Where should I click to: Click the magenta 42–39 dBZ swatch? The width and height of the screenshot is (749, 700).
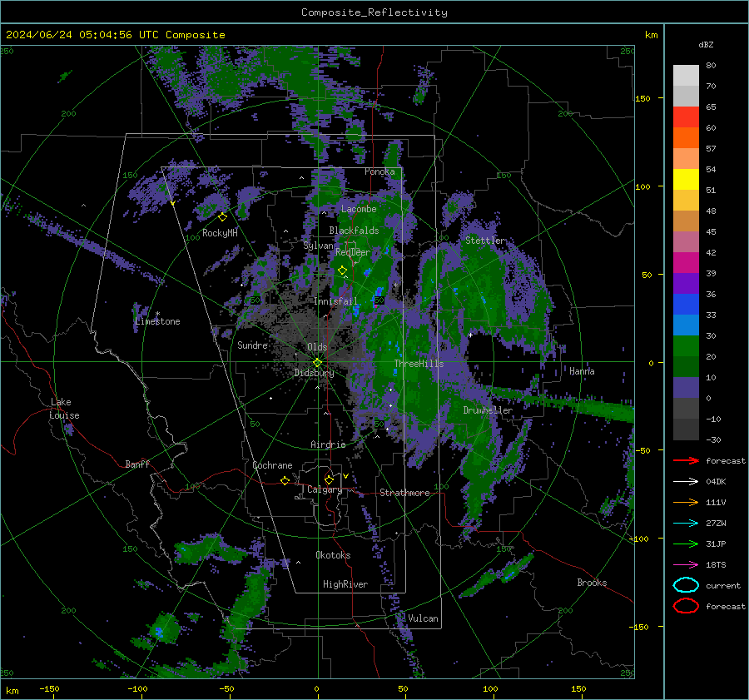pos(686,263)
